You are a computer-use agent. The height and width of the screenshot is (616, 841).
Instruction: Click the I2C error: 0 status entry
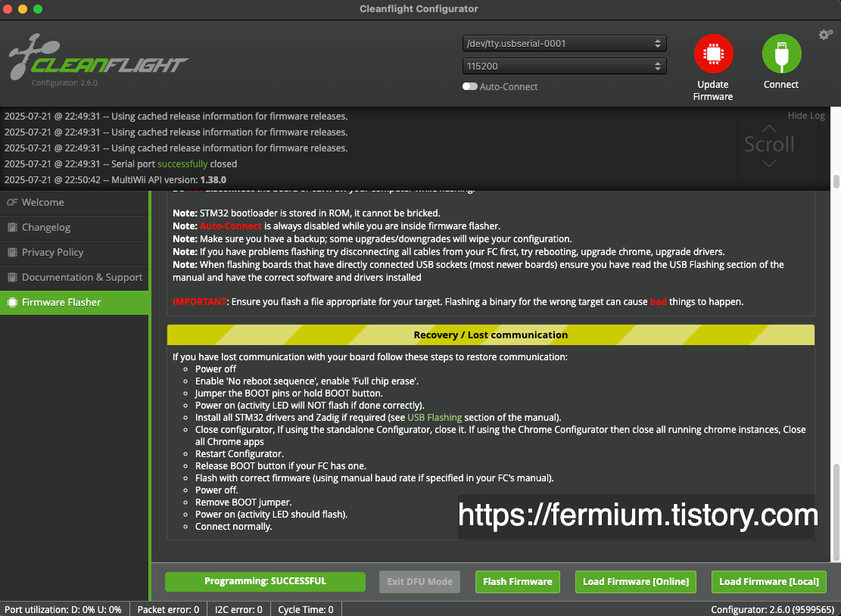tap(238, 609)
